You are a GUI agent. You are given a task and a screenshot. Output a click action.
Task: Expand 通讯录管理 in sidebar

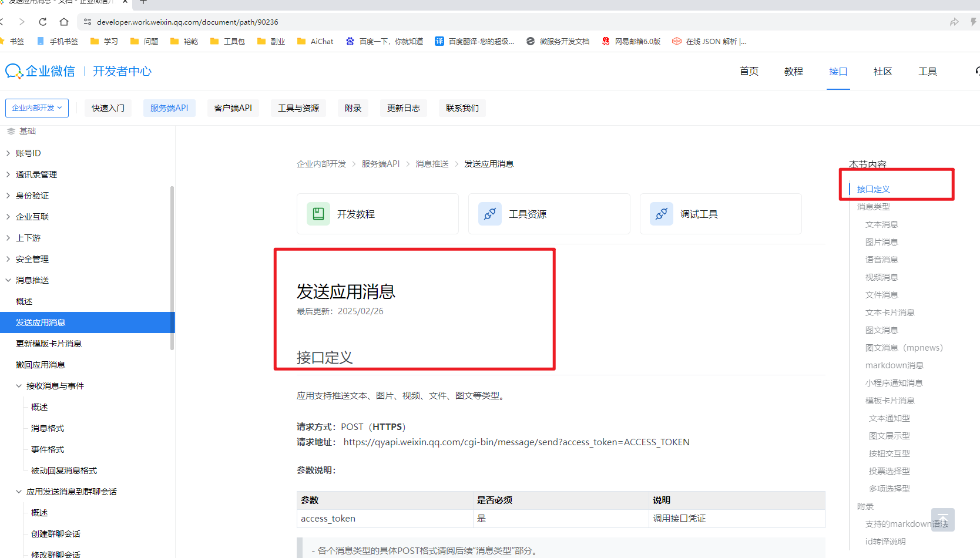[8, 174]
